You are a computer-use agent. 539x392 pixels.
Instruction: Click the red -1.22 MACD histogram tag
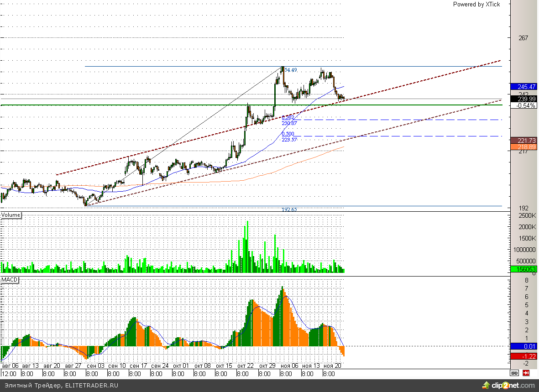(523, 356)
